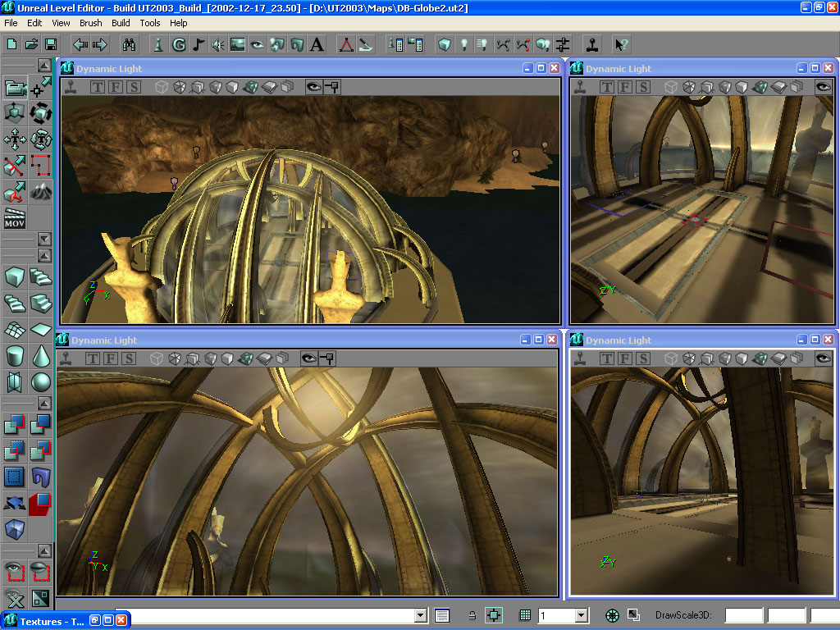Open the leftmost dropdown in the bottom bar

418,615
